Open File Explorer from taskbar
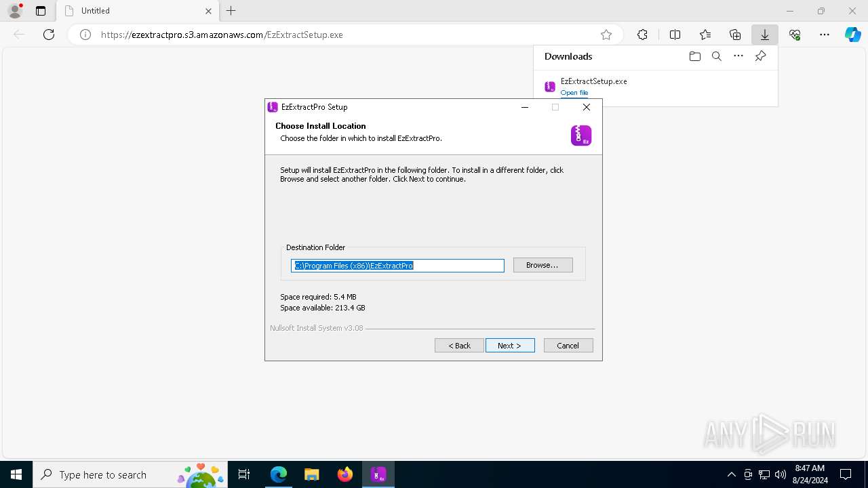The image size is (868, 488). tap(312, 475)
